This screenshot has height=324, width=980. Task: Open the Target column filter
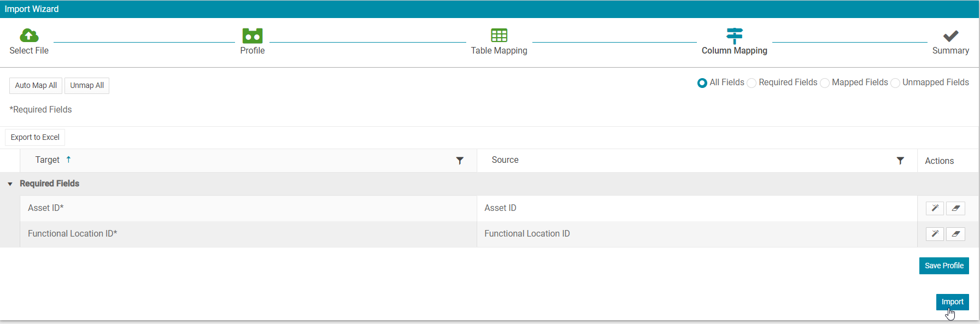click(460, 161)
